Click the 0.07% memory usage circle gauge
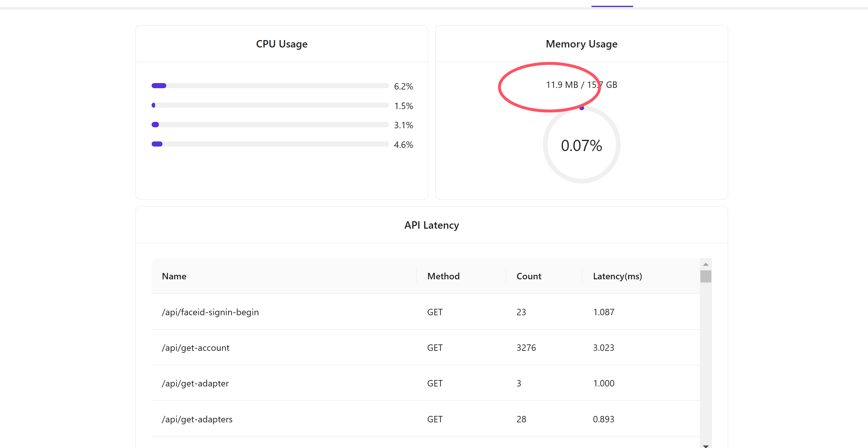This screenshot has width=868, height=448. 581,145
